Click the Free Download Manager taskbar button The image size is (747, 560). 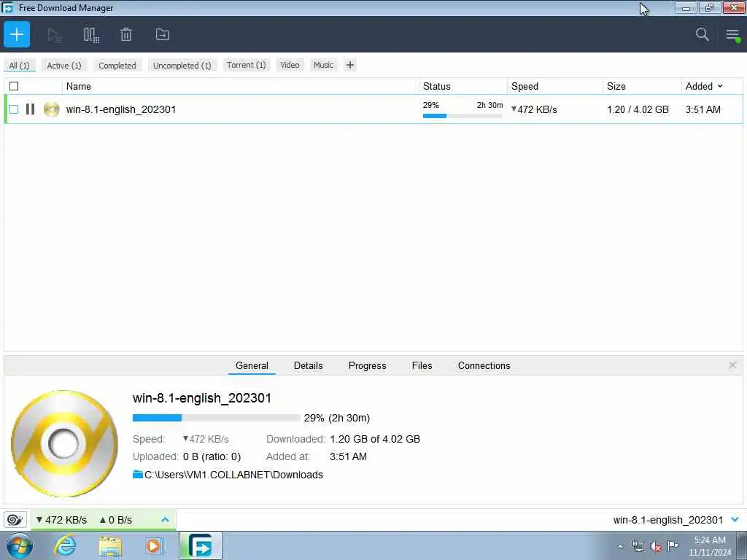[201, 545]
